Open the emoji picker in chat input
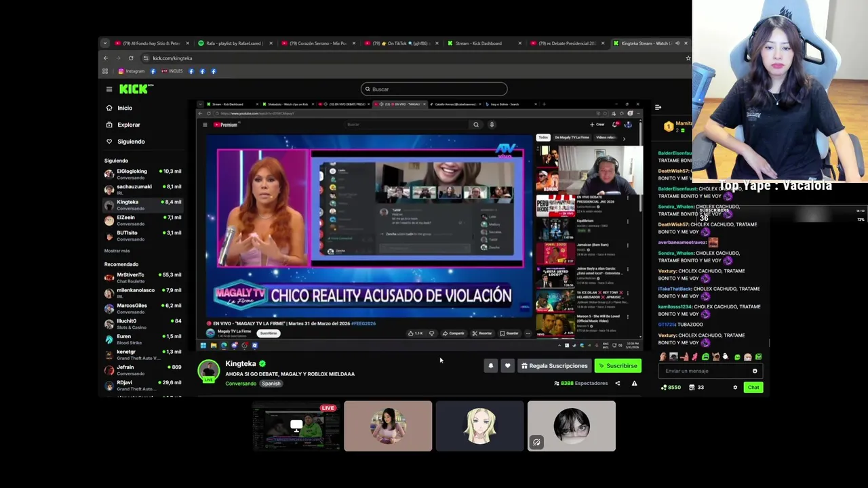This screenshot has height=488, width=868. 755,371
